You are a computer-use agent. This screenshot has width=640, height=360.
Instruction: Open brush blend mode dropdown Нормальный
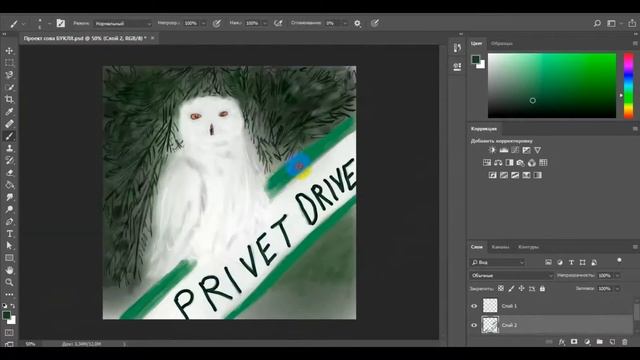123,24
